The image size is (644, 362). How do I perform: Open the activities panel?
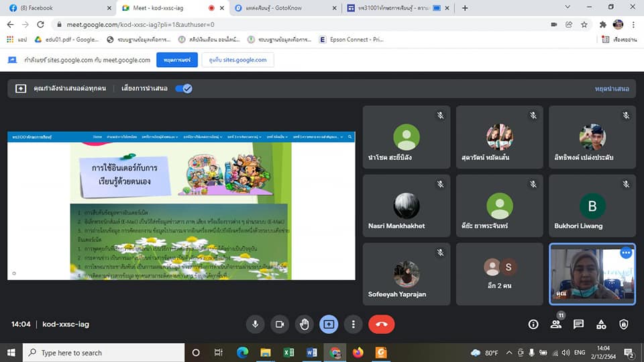coord(601,324)
